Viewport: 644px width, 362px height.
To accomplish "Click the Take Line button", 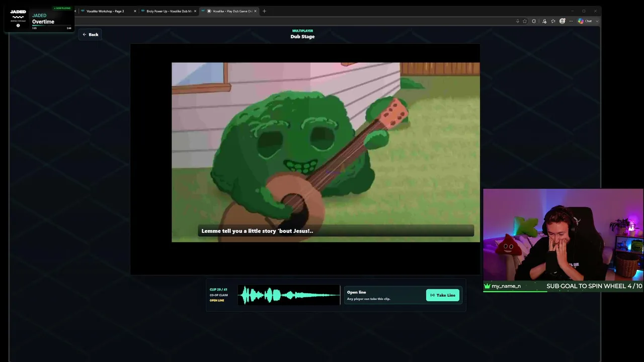I will point(443,295).
